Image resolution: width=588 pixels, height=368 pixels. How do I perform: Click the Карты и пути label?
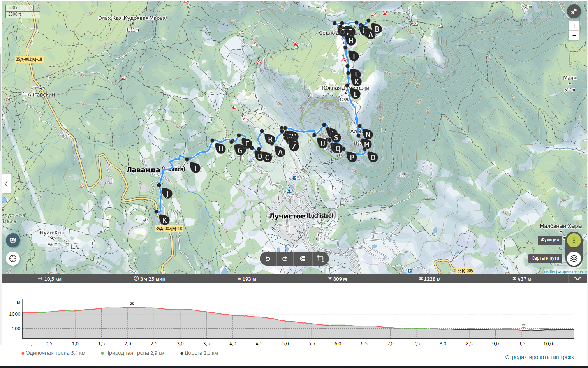pos(545,258)
